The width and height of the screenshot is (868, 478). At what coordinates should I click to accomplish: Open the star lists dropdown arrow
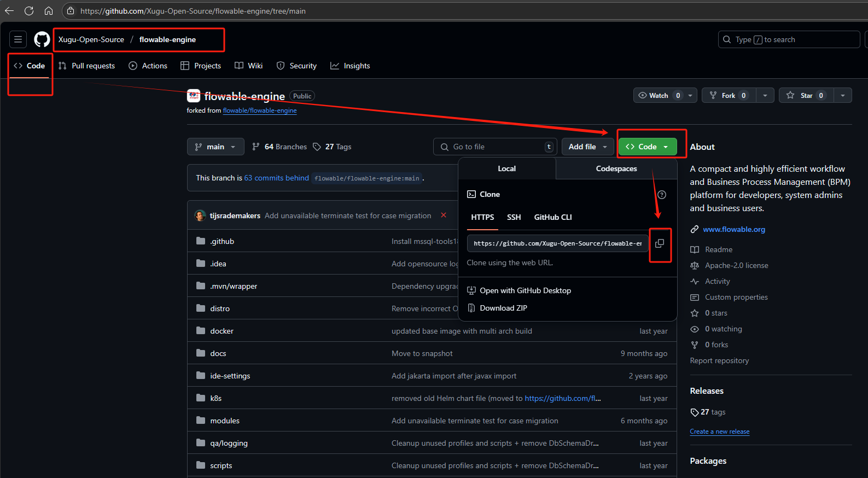click(842, 95)
